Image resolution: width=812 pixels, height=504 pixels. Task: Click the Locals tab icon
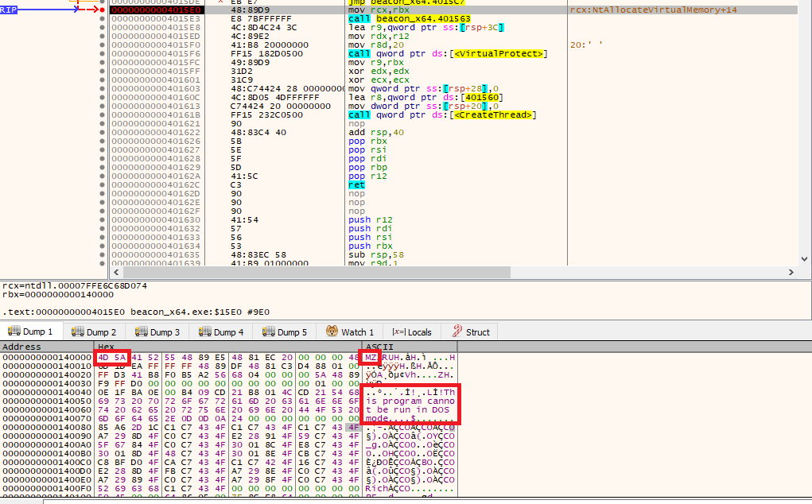pyautogui.click(x=398, y=331)
